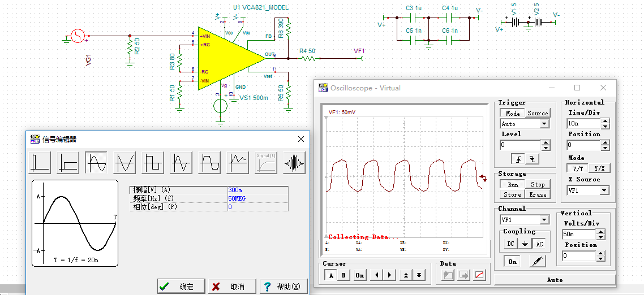
Task: Select the unit pulse waveform icon
Action: pyautogui.click(x=40, y=162)
